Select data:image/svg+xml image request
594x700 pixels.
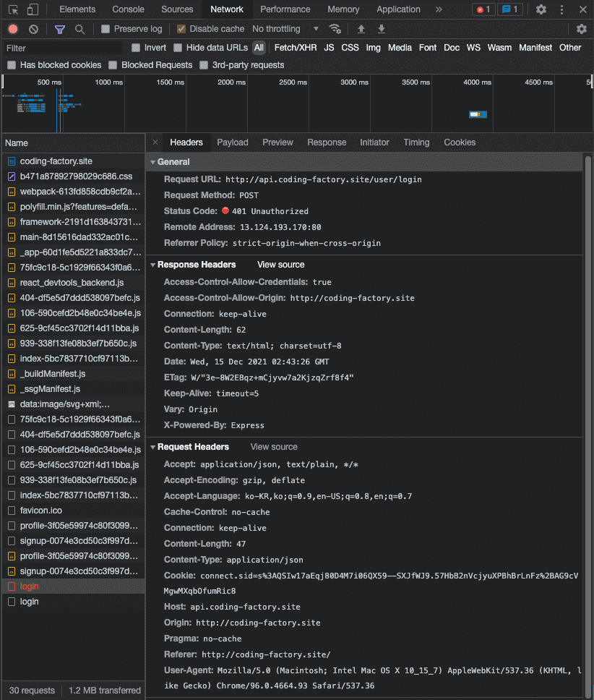[x=74, y=404]
